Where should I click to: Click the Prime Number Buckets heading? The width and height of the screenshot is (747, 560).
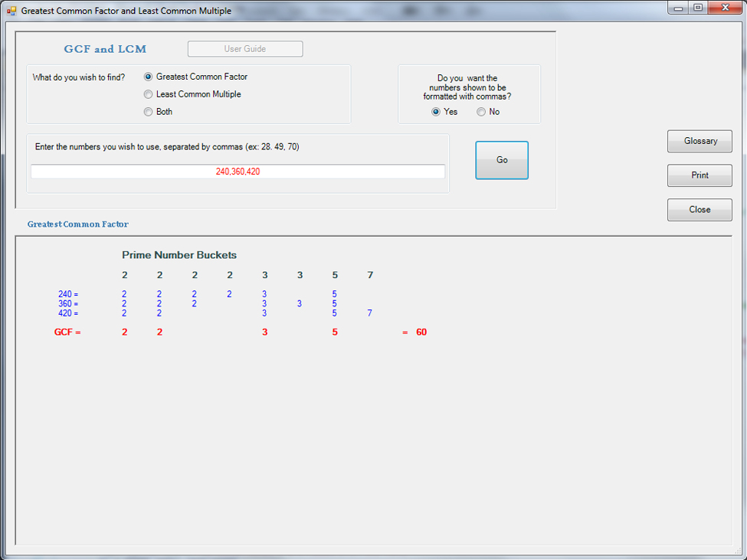179,255
